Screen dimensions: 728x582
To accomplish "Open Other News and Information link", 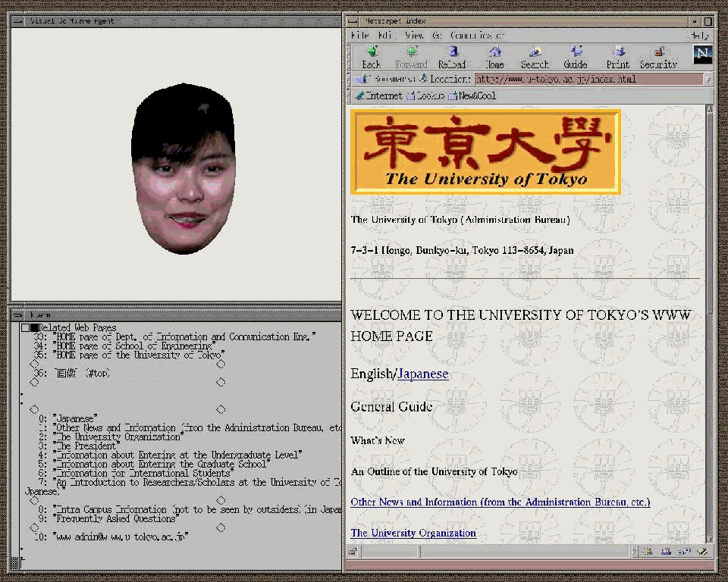I will pos(500,502).
